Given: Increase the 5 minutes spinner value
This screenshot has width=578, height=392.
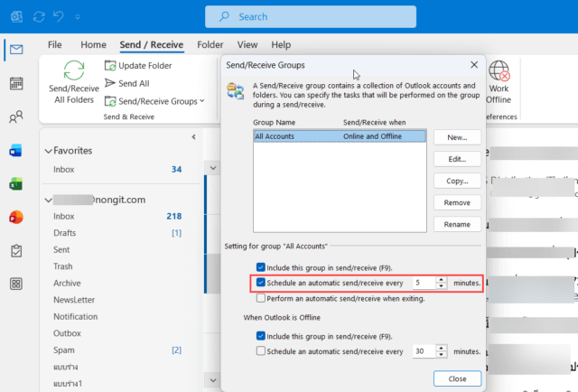Looking at the screenshot, I should click(442, 280).
